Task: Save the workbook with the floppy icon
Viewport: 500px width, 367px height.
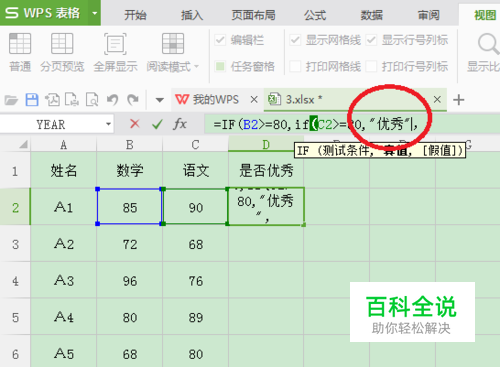Action: (32, 100)
